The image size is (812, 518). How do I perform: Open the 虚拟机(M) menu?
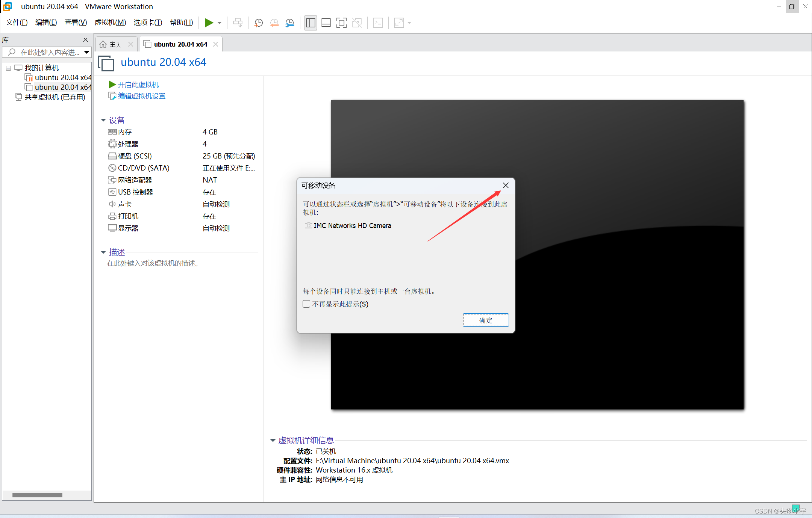[x=110, y=23]
